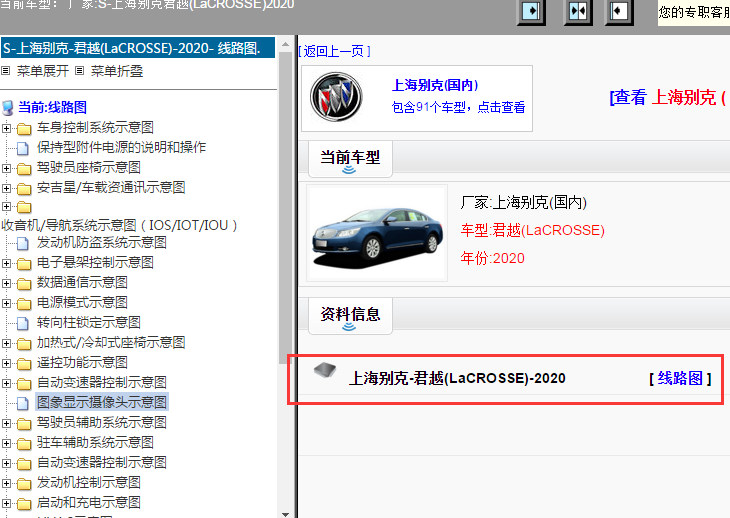Expand the 电子悬架控制示意图 node
The width and height of the screenshot is (730, 518).
6,263
